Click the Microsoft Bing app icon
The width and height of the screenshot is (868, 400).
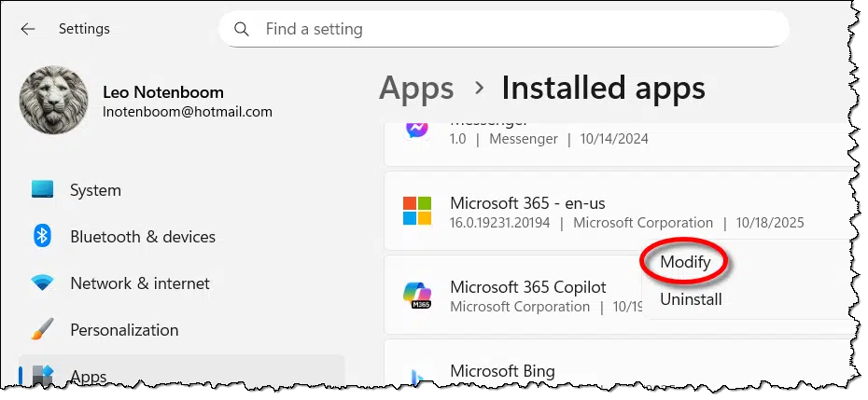(x=416, y=375)
